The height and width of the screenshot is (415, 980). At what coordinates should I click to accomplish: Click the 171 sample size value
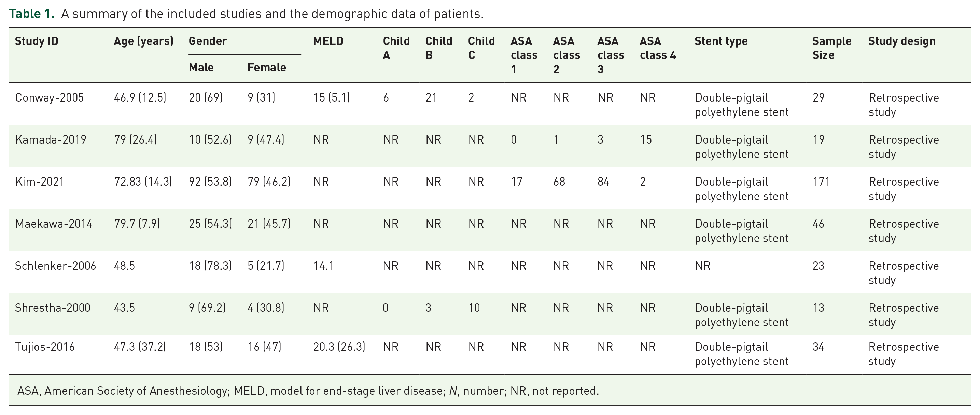[x=821, y=182]
